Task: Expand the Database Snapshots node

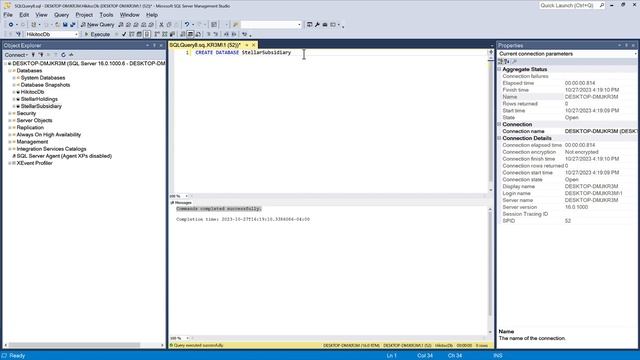Action: (14, 85)
